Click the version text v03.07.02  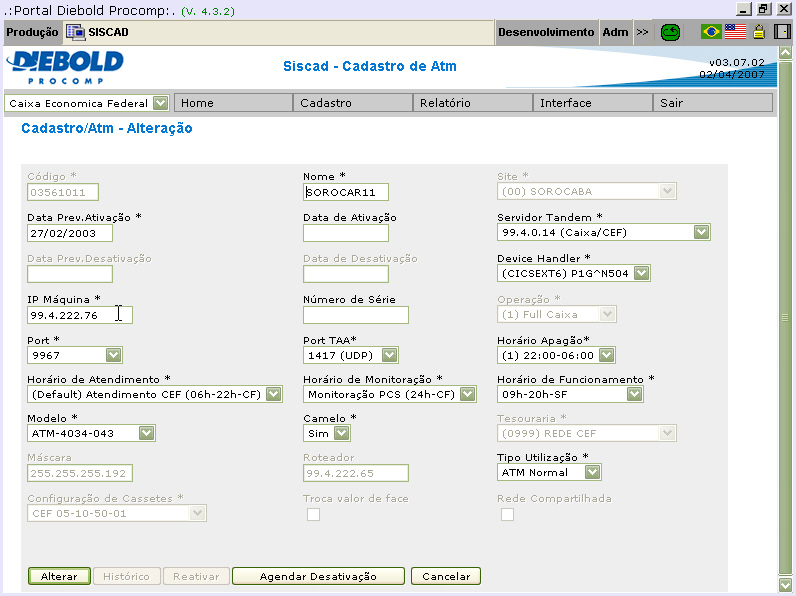click(x=737, y=62)
